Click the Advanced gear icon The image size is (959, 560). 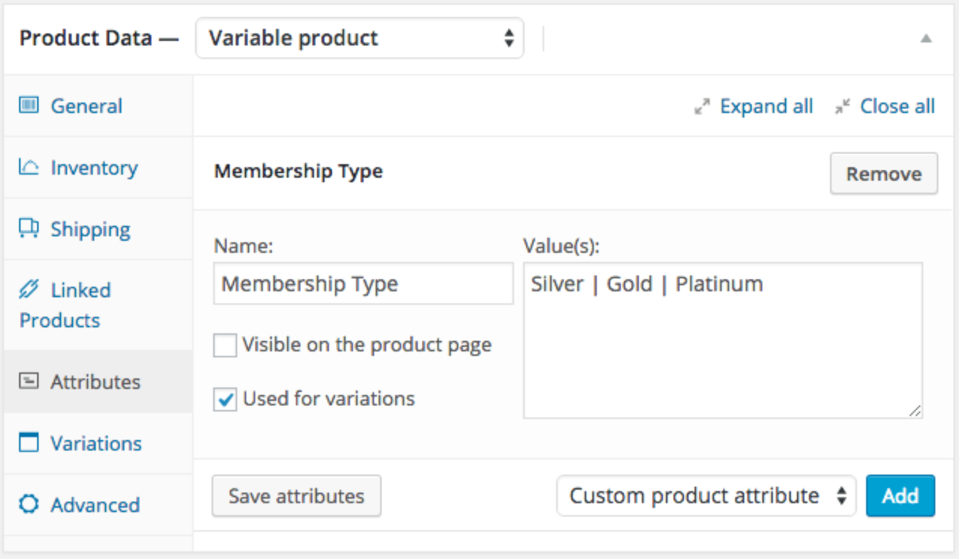point(29,504)
